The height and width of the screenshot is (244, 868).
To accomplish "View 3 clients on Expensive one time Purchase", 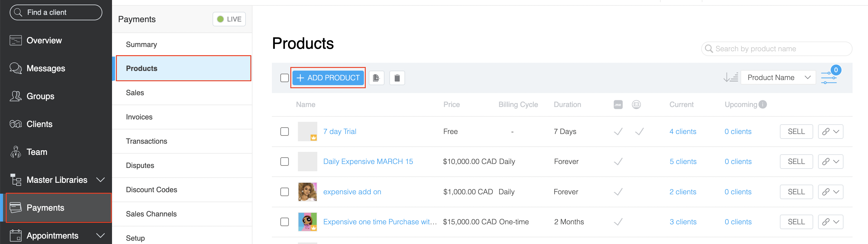I will [x=683, y=222].
